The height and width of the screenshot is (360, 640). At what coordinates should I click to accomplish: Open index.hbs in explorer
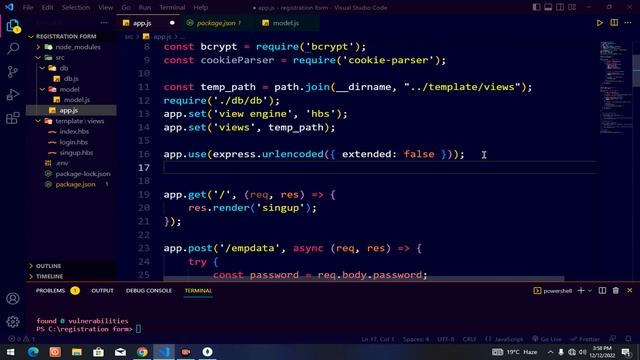click(74, 131)
